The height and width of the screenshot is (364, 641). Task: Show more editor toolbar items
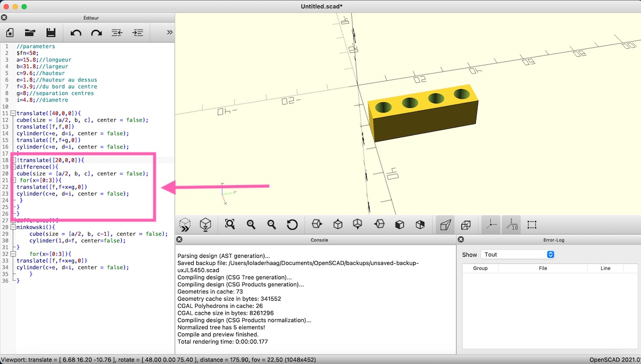[170, 32]
